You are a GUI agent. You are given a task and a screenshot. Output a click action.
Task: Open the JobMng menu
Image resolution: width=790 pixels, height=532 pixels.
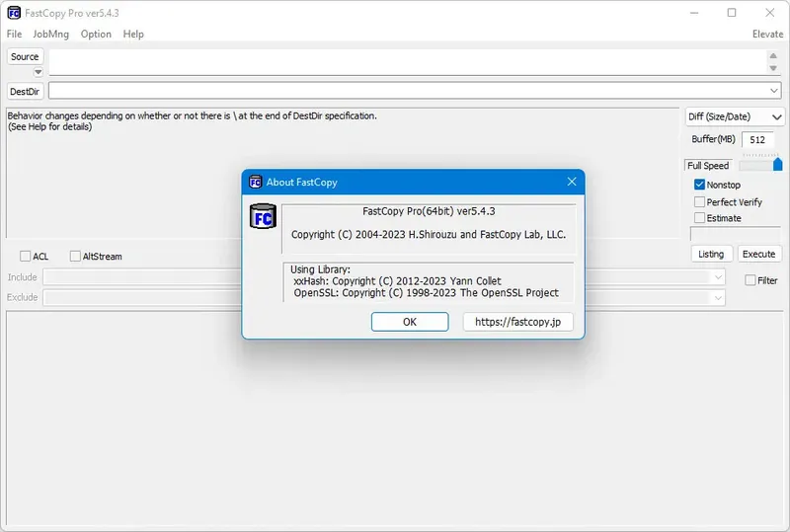(51, 34)
